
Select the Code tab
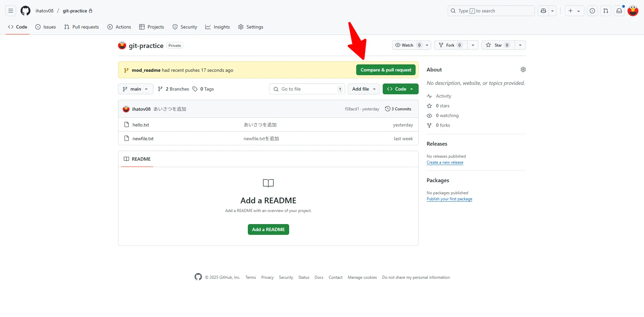[x=18, y=27]
